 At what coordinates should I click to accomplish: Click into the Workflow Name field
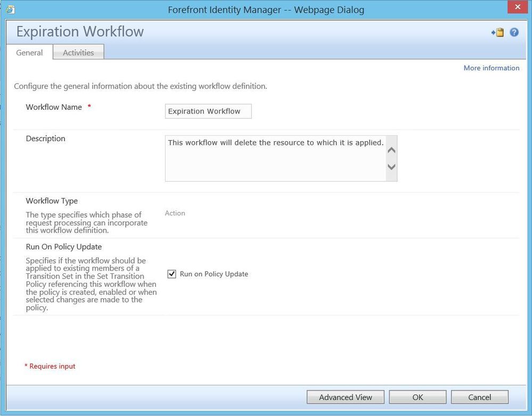click(x=208, y=111)
